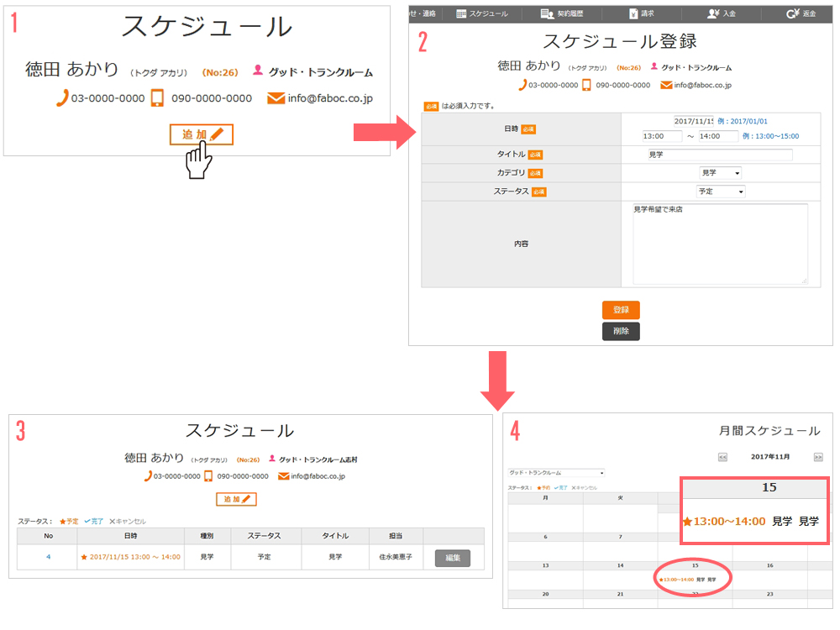
Task: Open the 請求 tab in top navigation
Action: coord(642,14)
